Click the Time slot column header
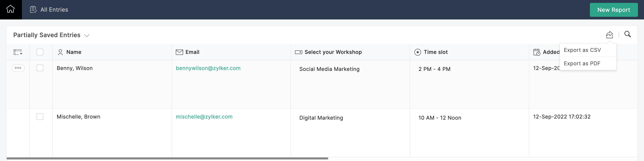Screen dimensions: 644x161 435,52
